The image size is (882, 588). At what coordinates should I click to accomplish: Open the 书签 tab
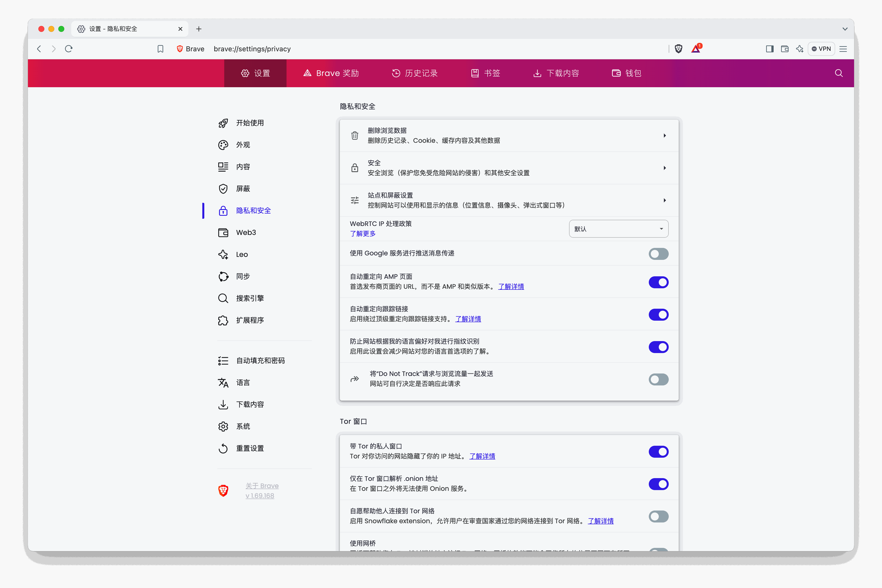(486, 73)
